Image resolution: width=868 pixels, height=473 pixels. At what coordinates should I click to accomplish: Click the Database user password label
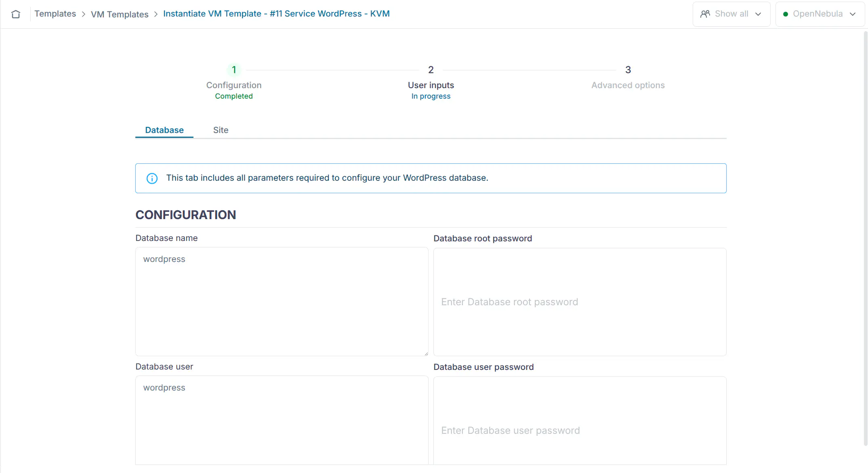(483, 367)
